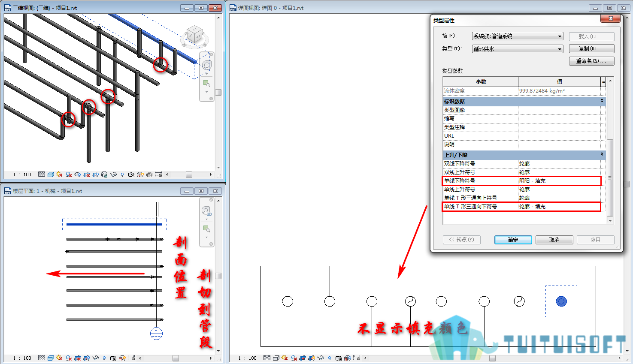The image size is (633, 364).
Task: Select the zoom region tool in 3D view
Action: [206, 83]
